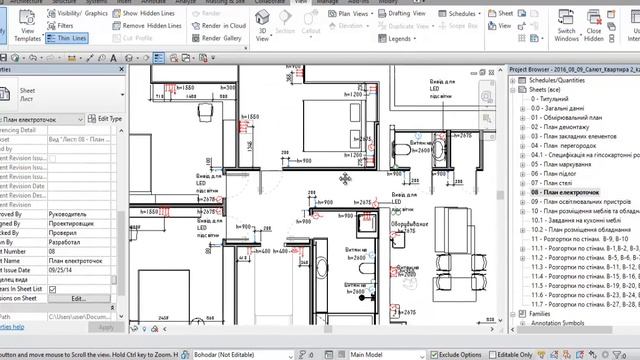Expand Schedules/Quantities node

pyautogui.click(x=513, y=80)
